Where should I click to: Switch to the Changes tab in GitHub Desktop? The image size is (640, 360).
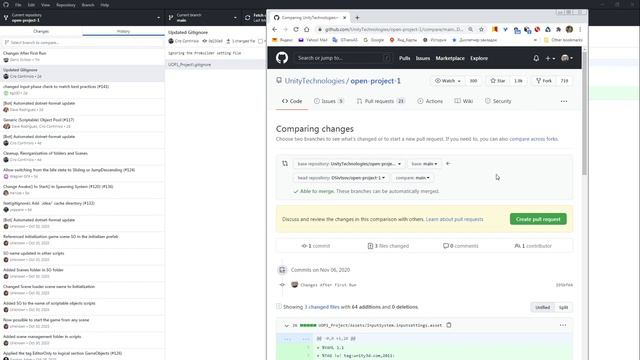click(x=41, y=31)
